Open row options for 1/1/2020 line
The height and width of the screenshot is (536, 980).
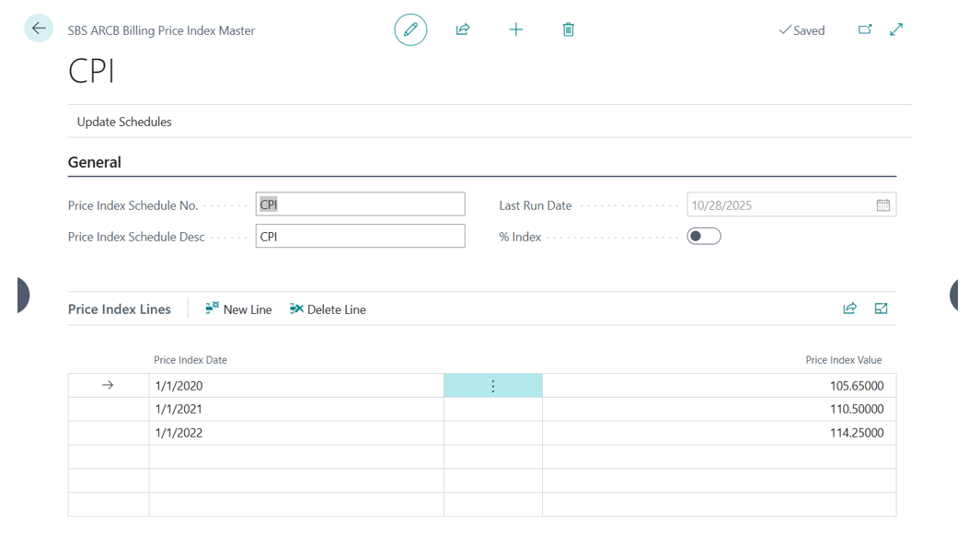[x=493, y=386]
